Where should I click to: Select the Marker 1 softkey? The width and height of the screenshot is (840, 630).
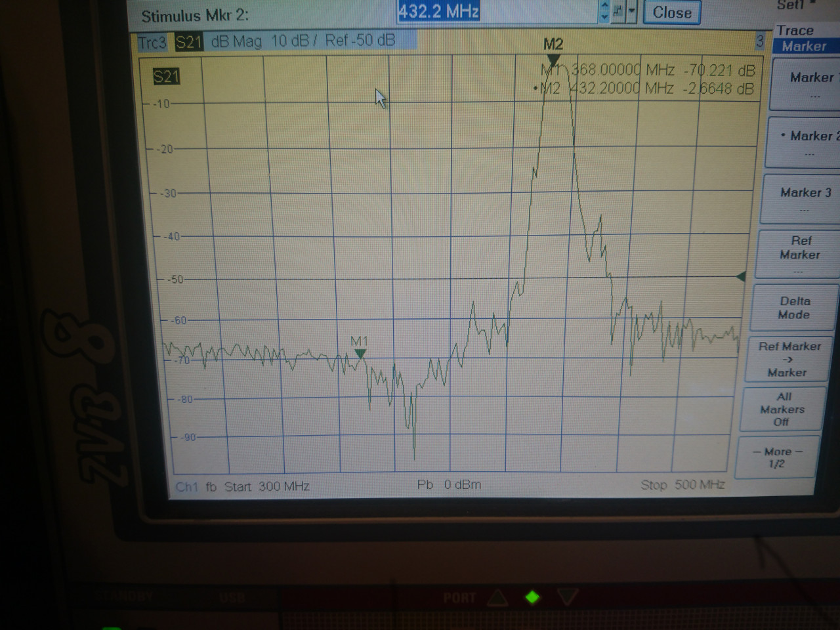(x=806, y=84)
